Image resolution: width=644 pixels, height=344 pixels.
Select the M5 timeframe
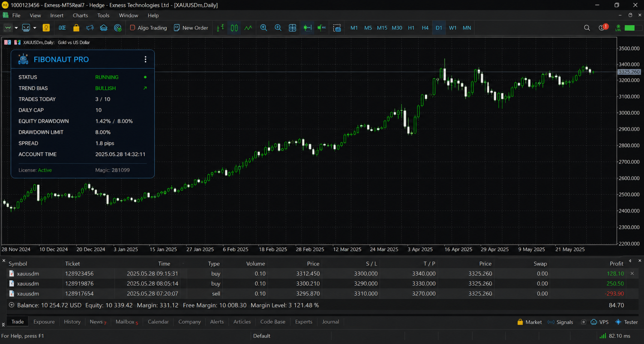click(368, 28)
